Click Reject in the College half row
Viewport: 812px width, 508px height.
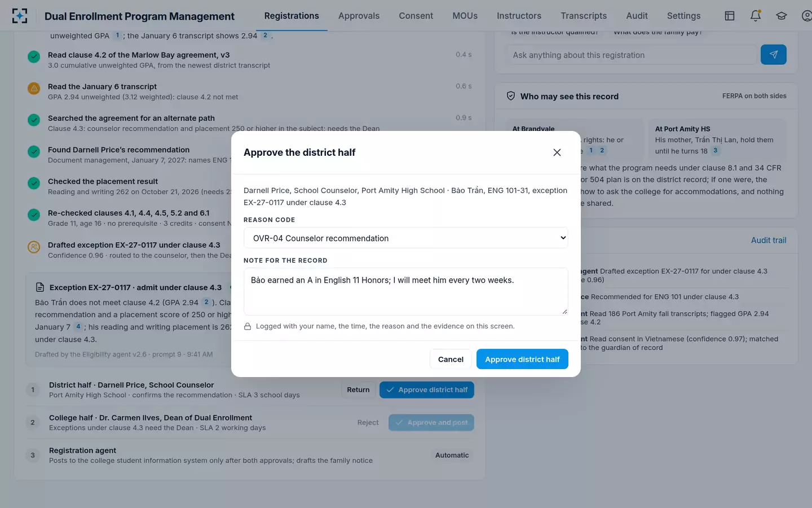coord(368,422)
